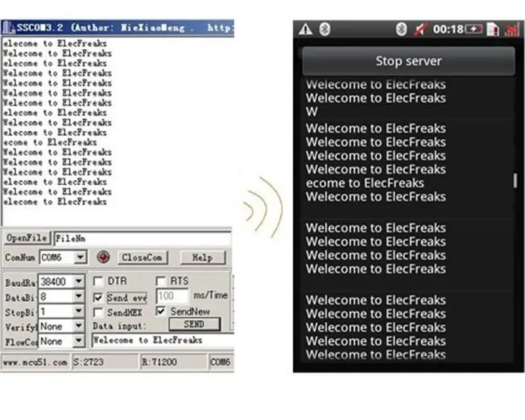Tap the warning triangle icon on phone status bar
Screen dimensions: 525x420
coord(305,29)
